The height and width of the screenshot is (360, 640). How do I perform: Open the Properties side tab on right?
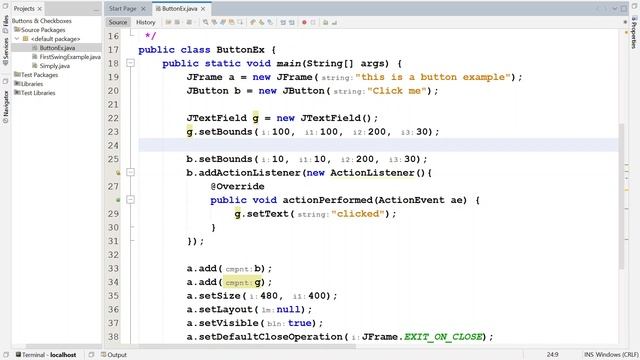(634, 32)
